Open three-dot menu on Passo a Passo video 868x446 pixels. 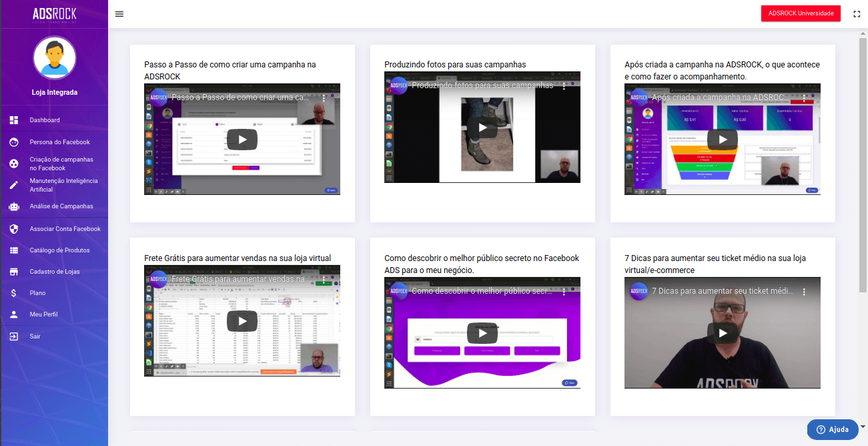click(x=324, y=98)
